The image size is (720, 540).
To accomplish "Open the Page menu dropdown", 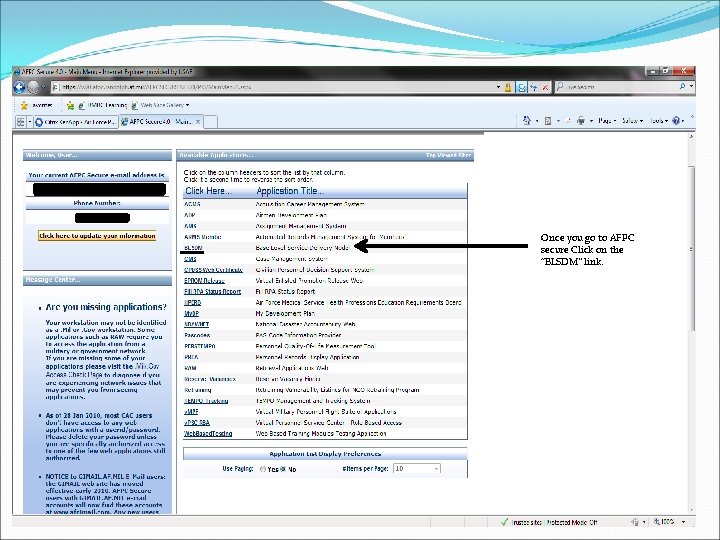I will [x=607, y=121].
